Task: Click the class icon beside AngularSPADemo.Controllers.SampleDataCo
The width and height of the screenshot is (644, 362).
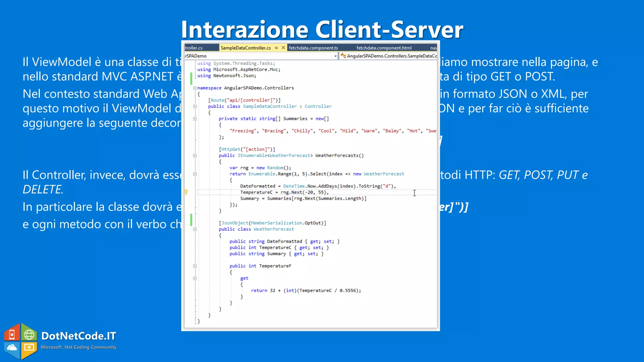Action: click(x=343, y=56)
